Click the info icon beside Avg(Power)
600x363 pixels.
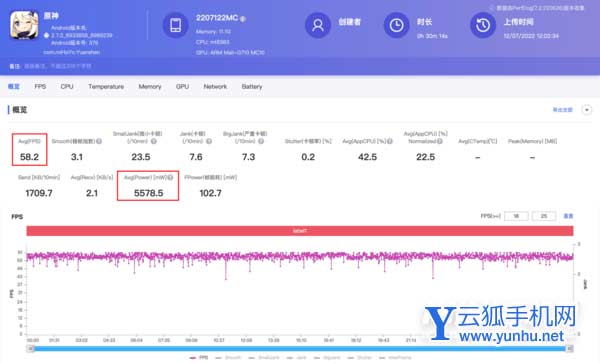tap(171, 177)
